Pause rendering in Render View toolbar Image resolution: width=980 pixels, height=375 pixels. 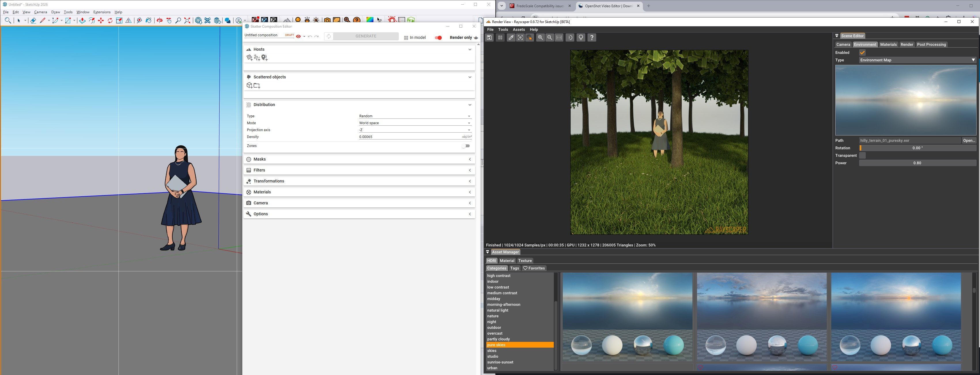coord(500,37)
